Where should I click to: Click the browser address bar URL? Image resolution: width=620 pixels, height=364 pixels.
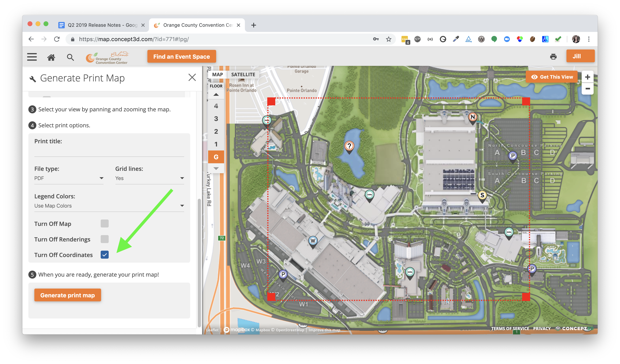click(134, 39)
